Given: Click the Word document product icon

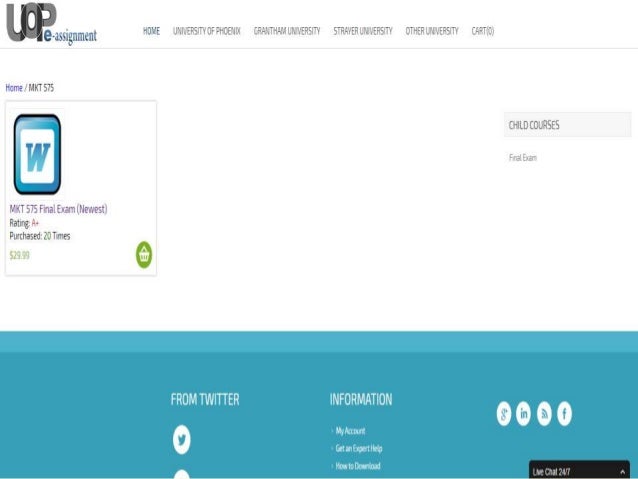Looking at the screenshot, I should pyautogui.click(x=37, y=154).
